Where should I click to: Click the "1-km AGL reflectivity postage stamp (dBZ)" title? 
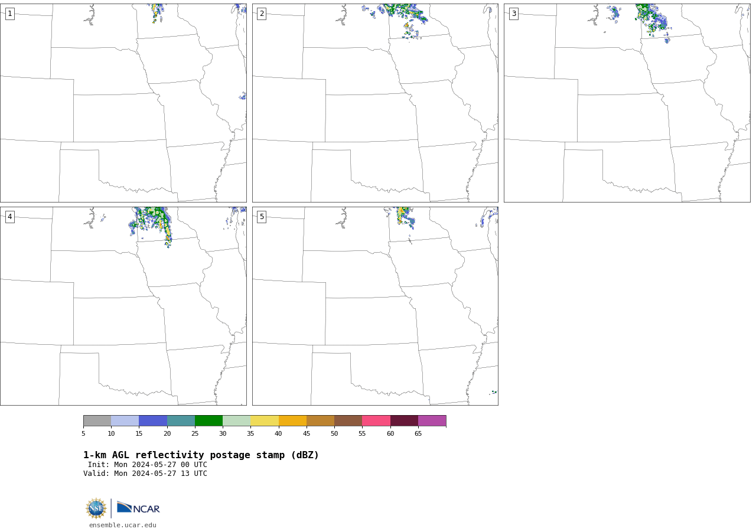click(x=201, y=455)
